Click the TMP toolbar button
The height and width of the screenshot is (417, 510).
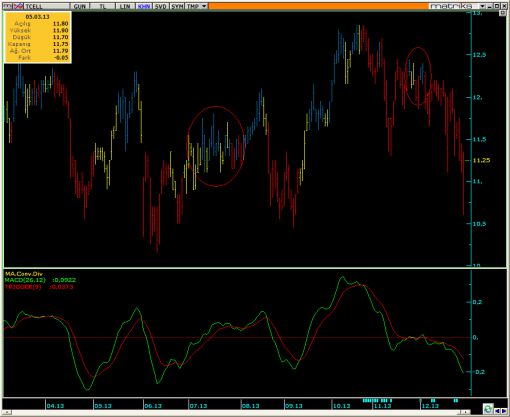click(193, 6)
